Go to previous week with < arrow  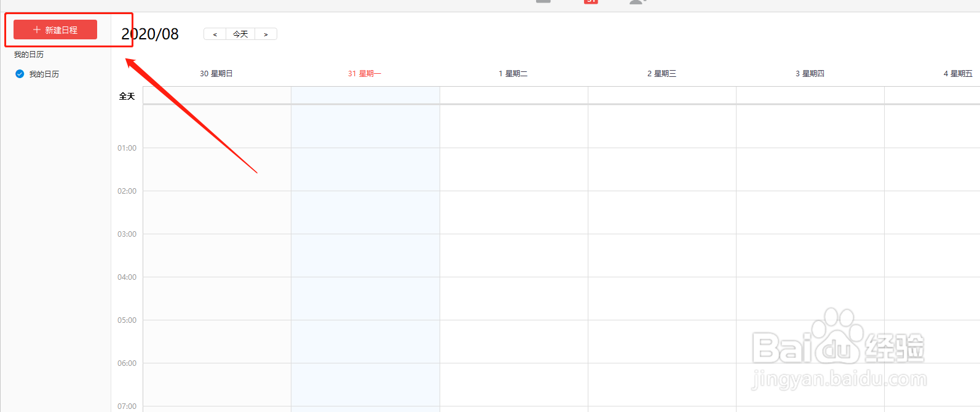click(x=215, y=34)
